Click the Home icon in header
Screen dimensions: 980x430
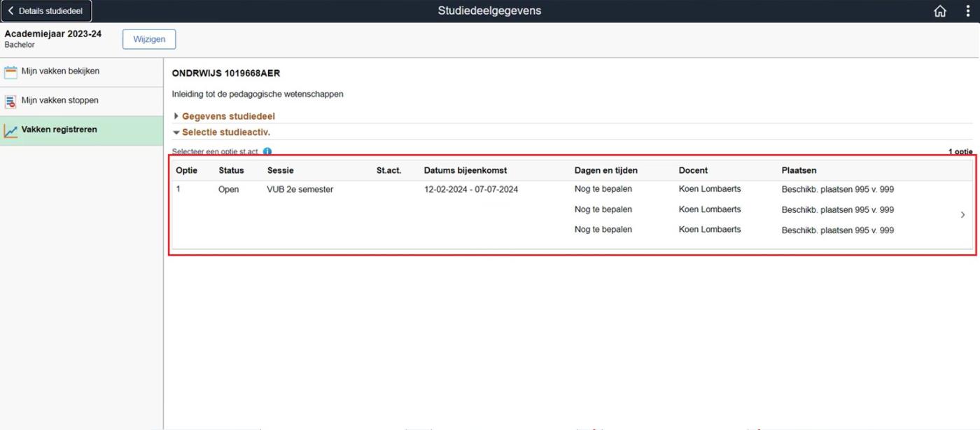pyautogui.click(x=940, y=11)
